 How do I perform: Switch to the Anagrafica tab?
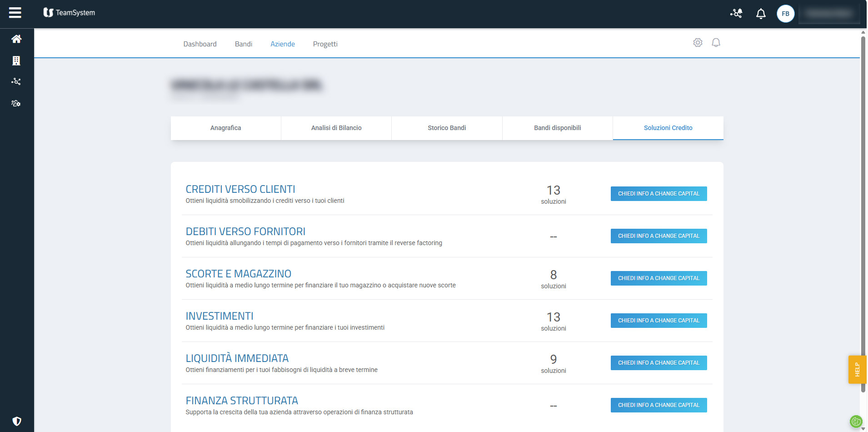[x=226, y=128]
